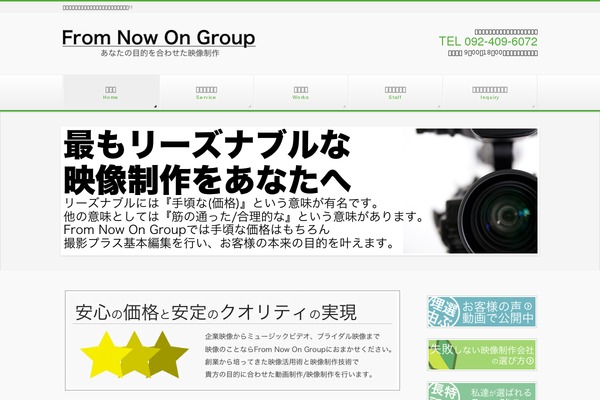Click the headline 映像制作をあなたへ
The width and height of the screenshot is (600, 400).
pos(207,180)
